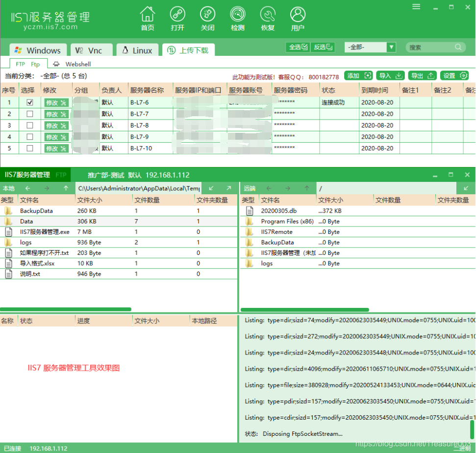Click the remote panel download arrow icon

466,188
